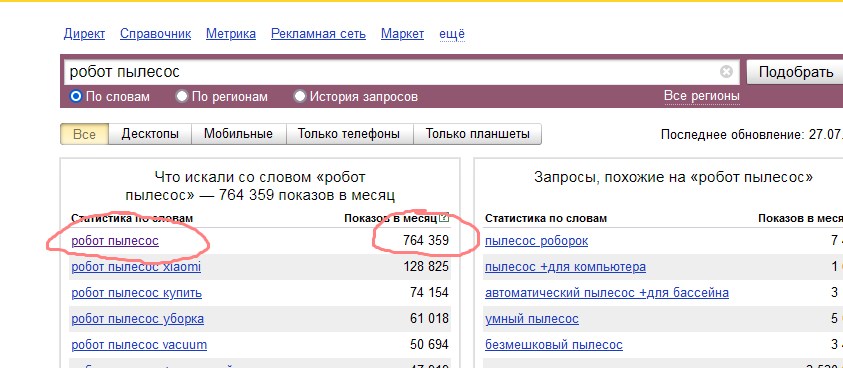Clear the search field with the X icon
The height and width of the screenshot is (368, 843).
726,72
